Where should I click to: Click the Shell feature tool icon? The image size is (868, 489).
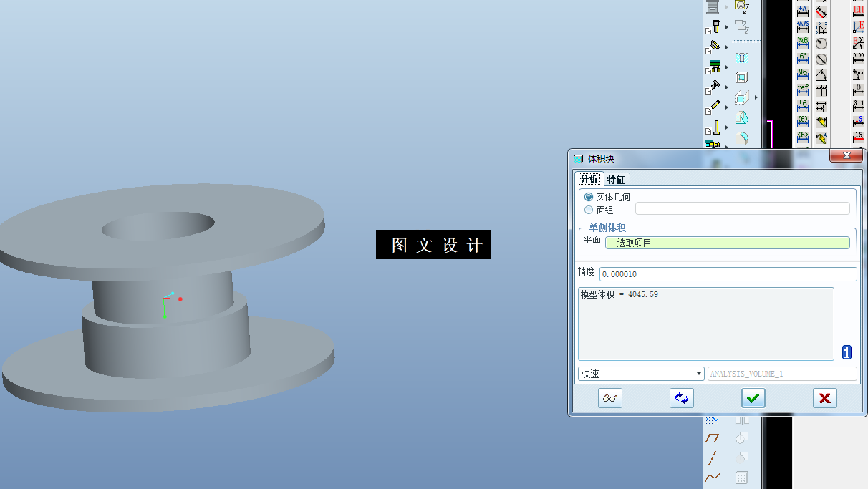point(742,77)
